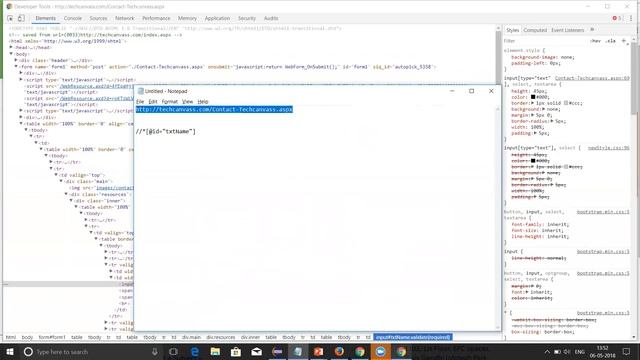
Task: Expand the border property triangle in Styles
Action: [x=533, y=103]
